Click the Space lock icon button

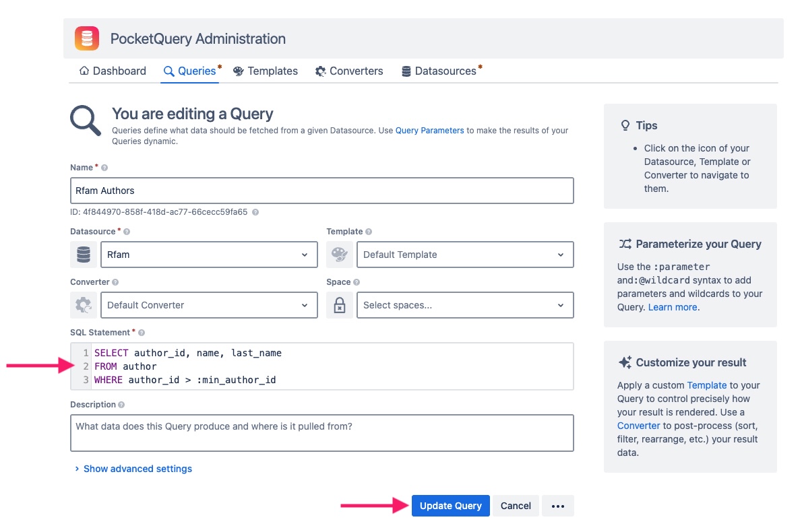[x=340, y=305]
